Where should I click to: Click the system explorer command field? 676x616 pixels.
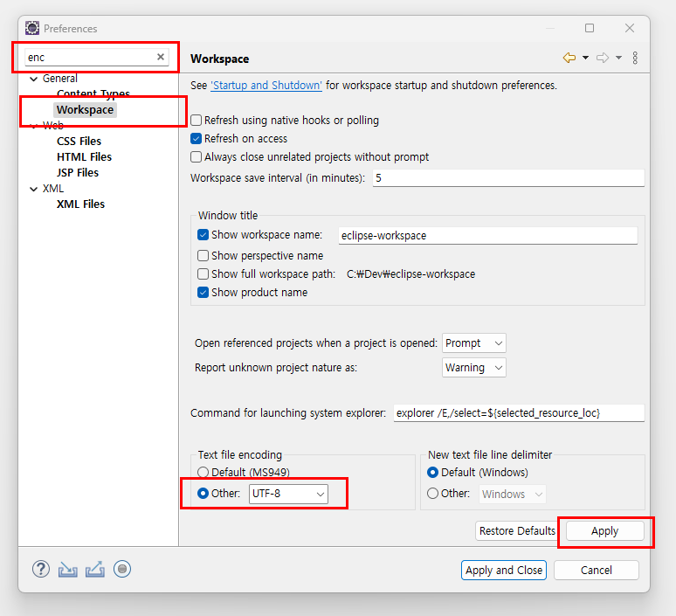pyautogui.click(x=519, y=412)
